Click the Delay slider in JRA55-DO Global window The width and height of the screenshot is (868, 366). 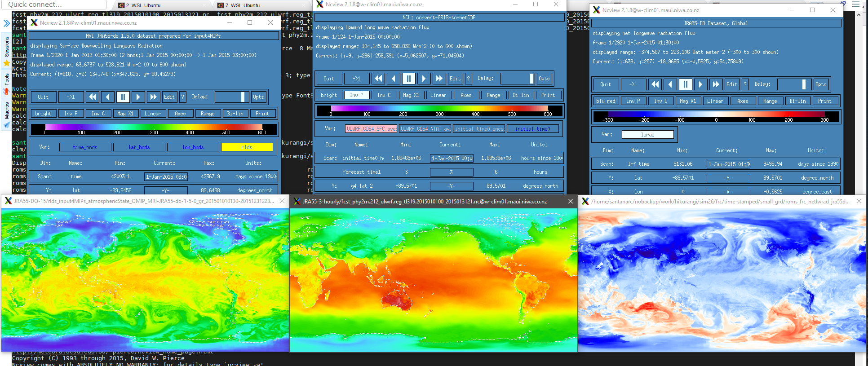pyautogui.click(x=794, y=84)
